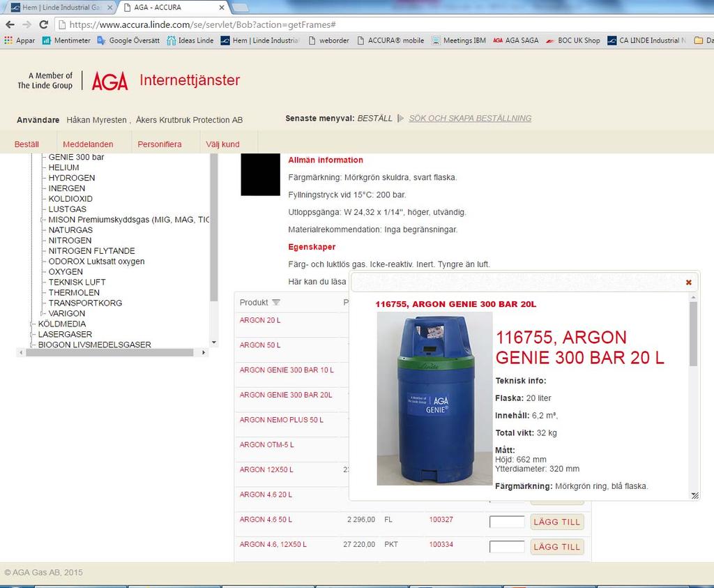
Task: Open ARGON 20 L product link
Action: 260,321
